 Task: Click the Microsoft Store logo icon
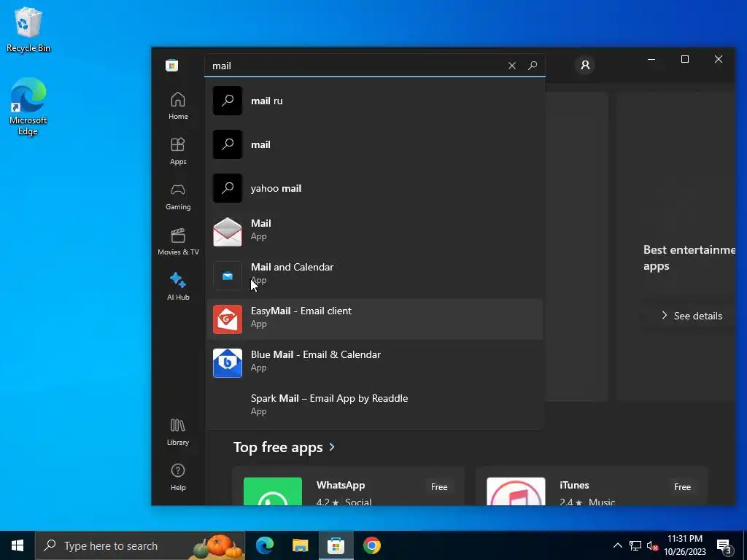172,65
